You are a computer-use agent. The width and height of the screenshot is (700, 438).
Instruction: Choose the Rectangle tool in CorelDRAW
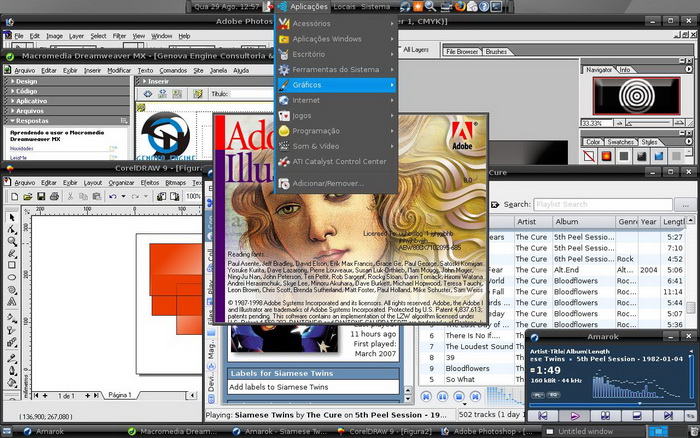pos(11,265)
